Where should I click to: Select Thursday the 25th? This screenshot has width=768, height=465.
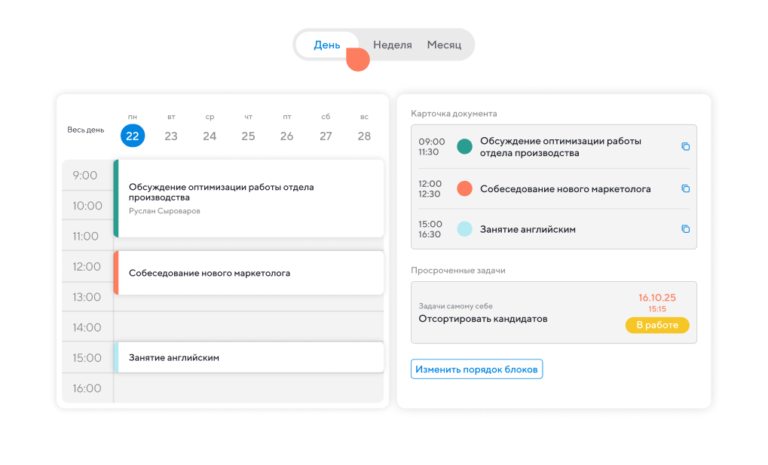tap(248, 136)
